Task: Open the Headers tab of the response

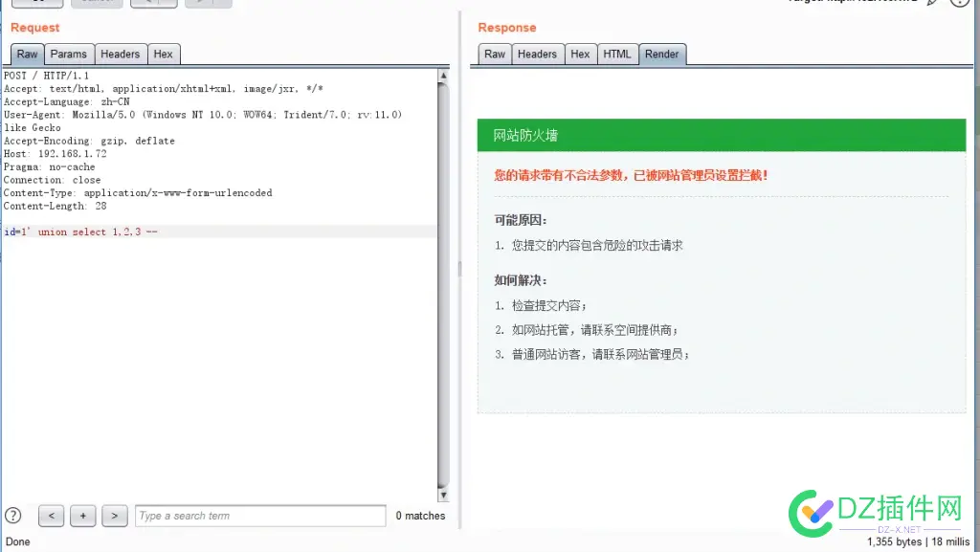Action: [537, 54]
